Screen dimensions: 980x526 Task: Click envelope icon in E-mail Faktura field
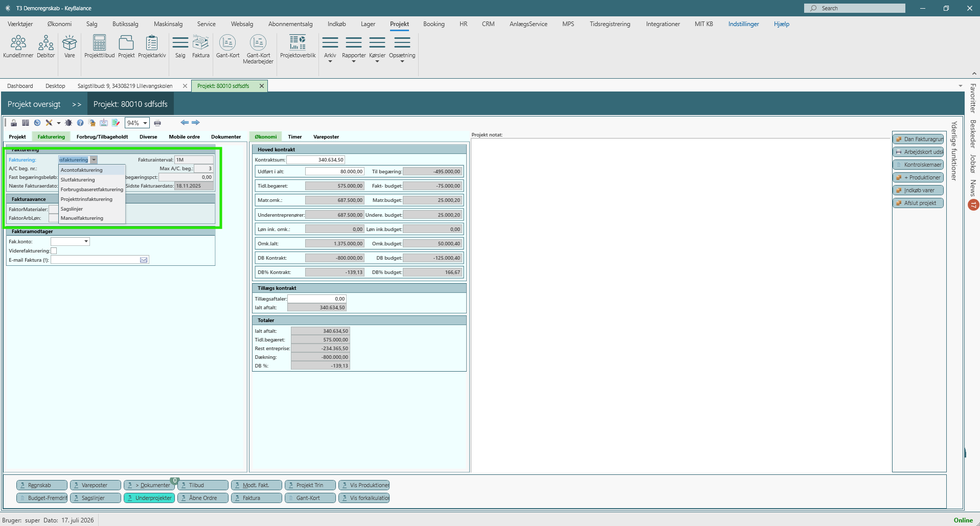click(x=144, y=260)
